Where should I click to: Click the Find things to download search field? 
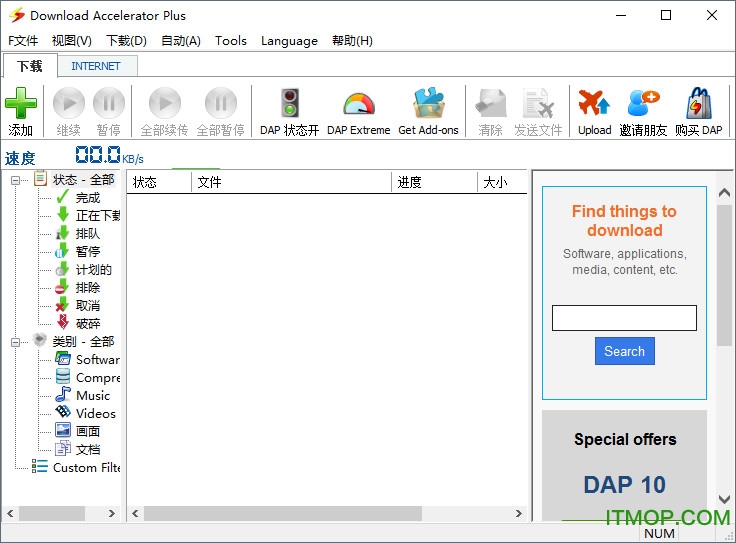click(x=624, y=318)
